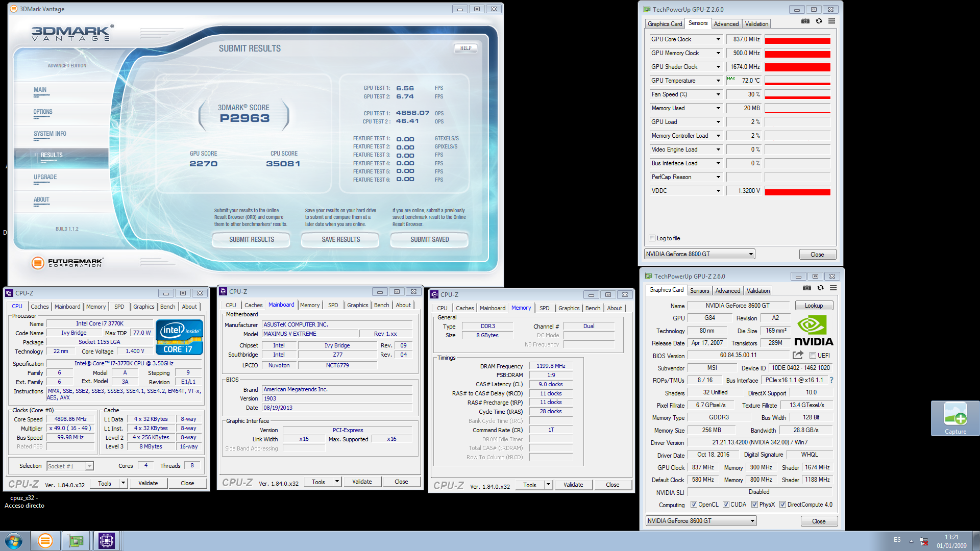
Task: Open the cpuz_x32 desktop shortcut
Action: [x=24, y=502]
